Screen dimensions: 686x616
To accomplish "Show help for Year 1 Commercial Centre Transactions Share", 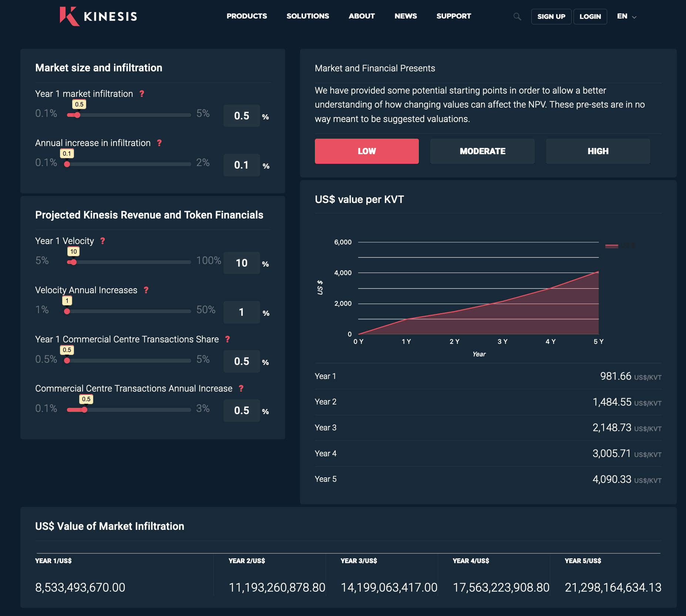I will (x=228, y=339).
